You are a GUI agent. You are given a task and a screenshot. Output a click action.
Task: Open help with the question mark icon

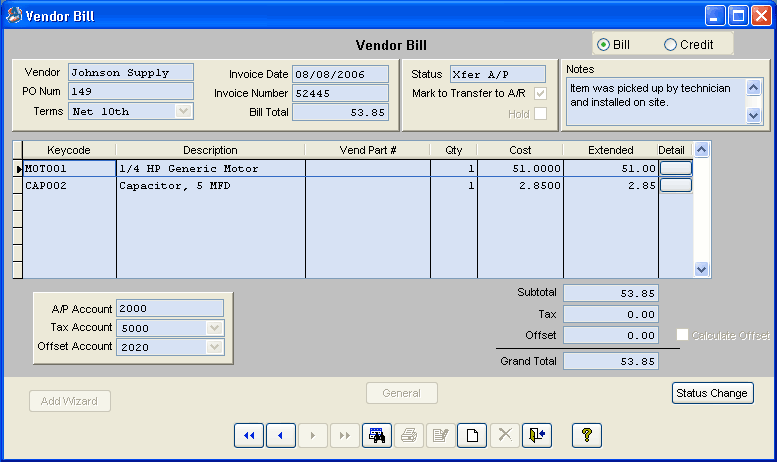587,435
